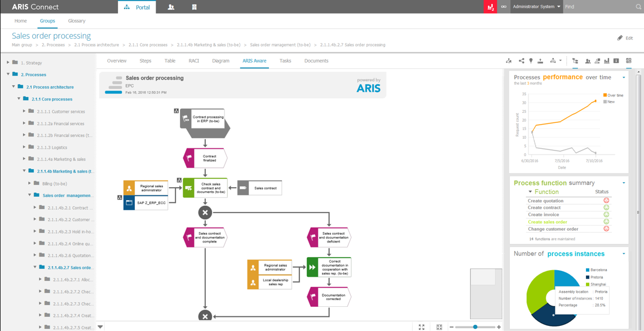Viewport: 644px width, 331px height.
Task: Open the dropdown arrow beside the hierarchy icon
Action: tap(560, 61)
